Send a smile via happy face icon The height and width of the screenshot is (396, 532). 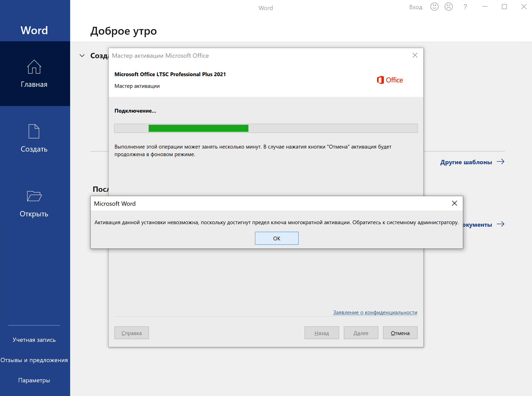pos(435,7)
